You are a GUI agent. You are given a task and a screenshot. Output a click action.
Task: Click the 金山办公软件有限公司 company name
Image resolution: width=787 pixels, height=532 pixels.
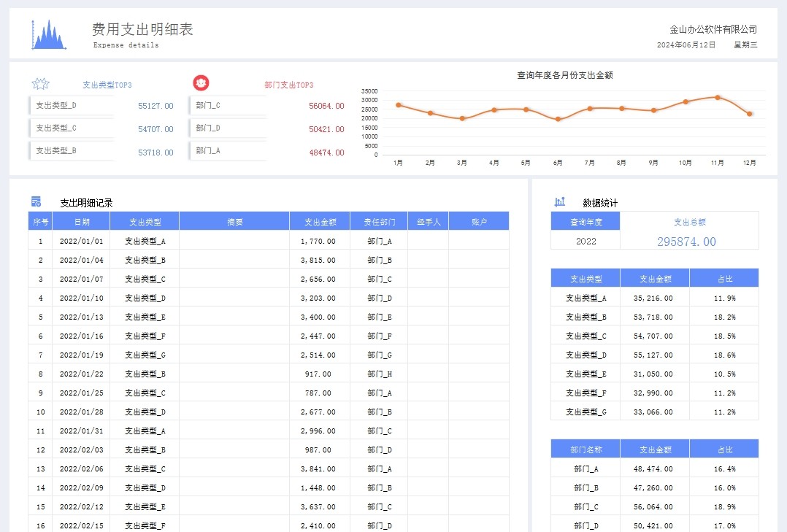pyautogui.click(x=713, y=29)
